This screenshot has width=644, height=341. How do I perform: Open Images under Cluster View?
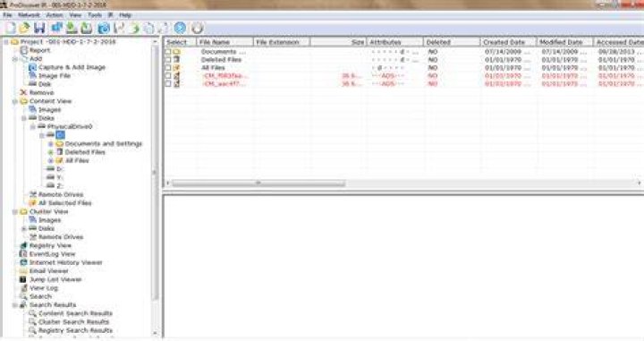49,220
